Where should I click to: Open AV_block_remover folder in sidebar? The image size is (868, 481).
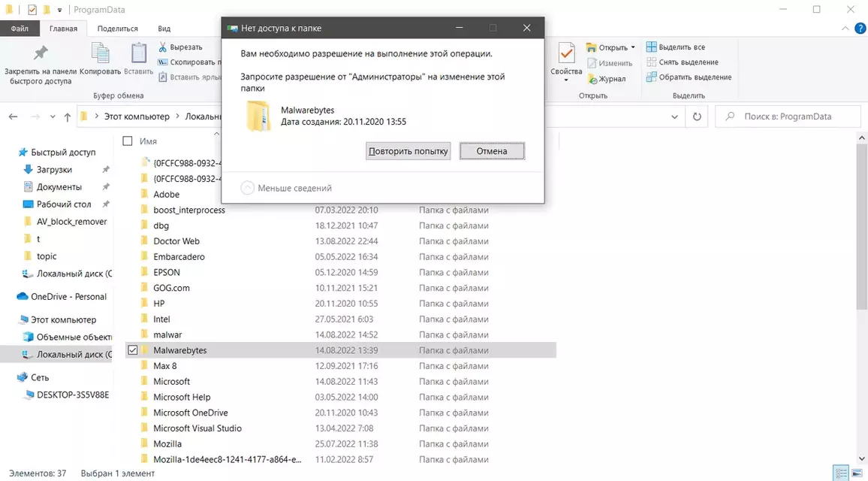point(65,222)
